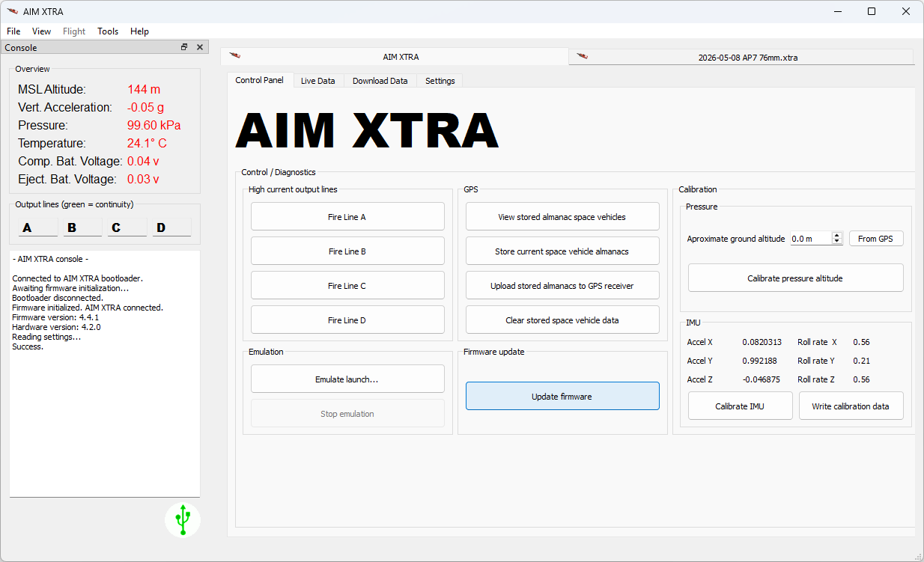Viewport: 924px width, 562px height.
Task: Select the 2026-05-08 AP7 76mm.xtra tab
Action: [x=741, y=58]
